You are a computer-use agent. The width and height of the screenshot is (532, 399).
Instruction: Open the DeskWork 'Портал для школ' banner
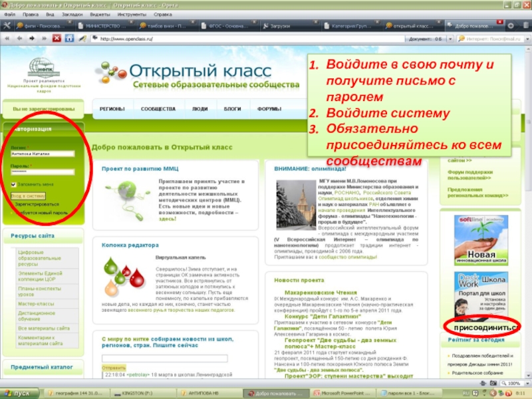tap(481, 295)
